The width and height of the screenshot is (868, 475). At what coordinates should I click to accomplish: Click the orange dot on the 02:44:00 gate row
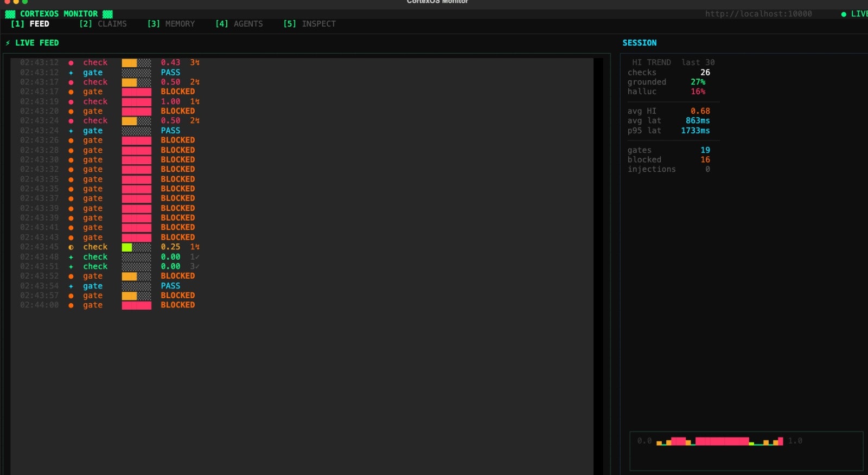click(x=71, y=306)
